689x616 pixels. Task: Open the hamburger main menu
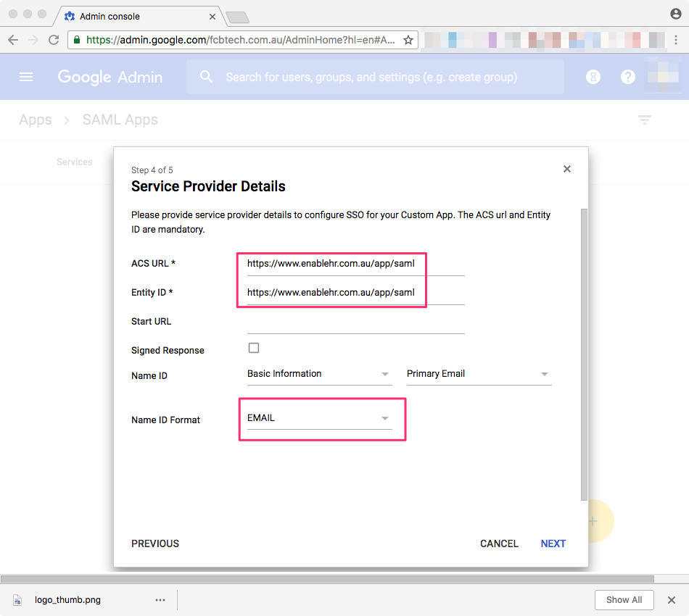coord(26,78)
